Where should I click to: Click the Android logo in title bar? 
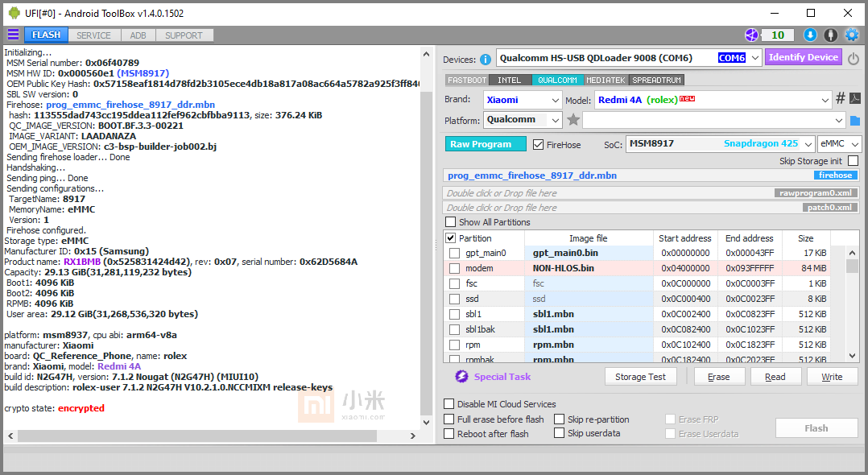pyautogui.click(x=14, y=13)
